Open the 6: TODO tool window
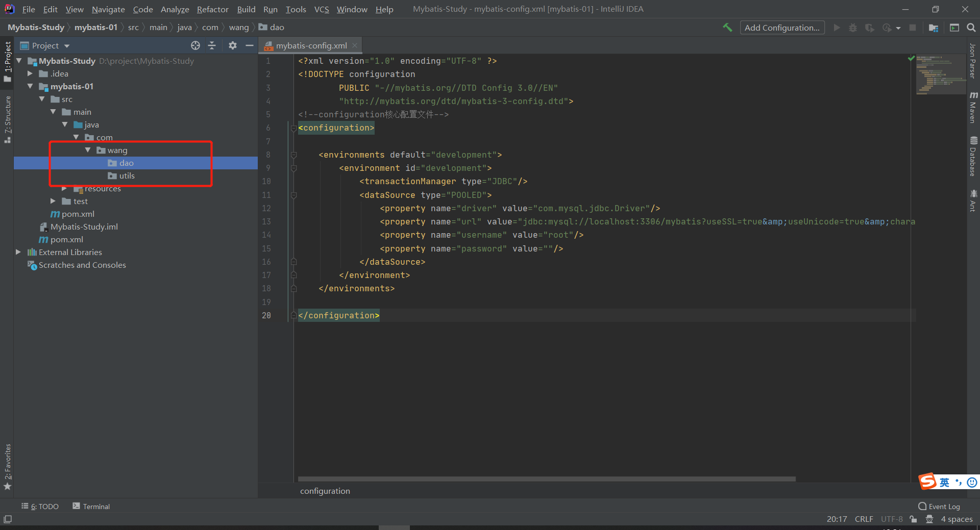Image resolution: width=980 pixels, height=530 pixels. point(40,506)
